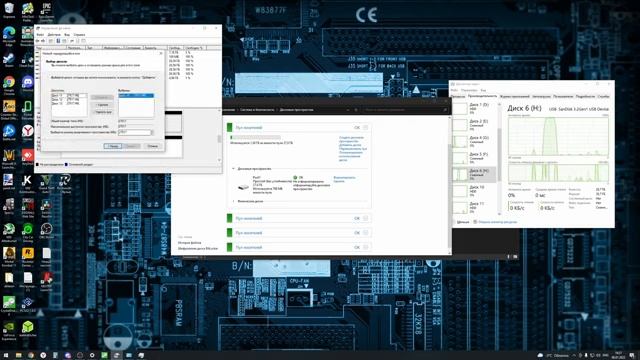Expand the second Пул носителей section chevron
This screenshot has width=640, height=360.
tap(365, 218)
